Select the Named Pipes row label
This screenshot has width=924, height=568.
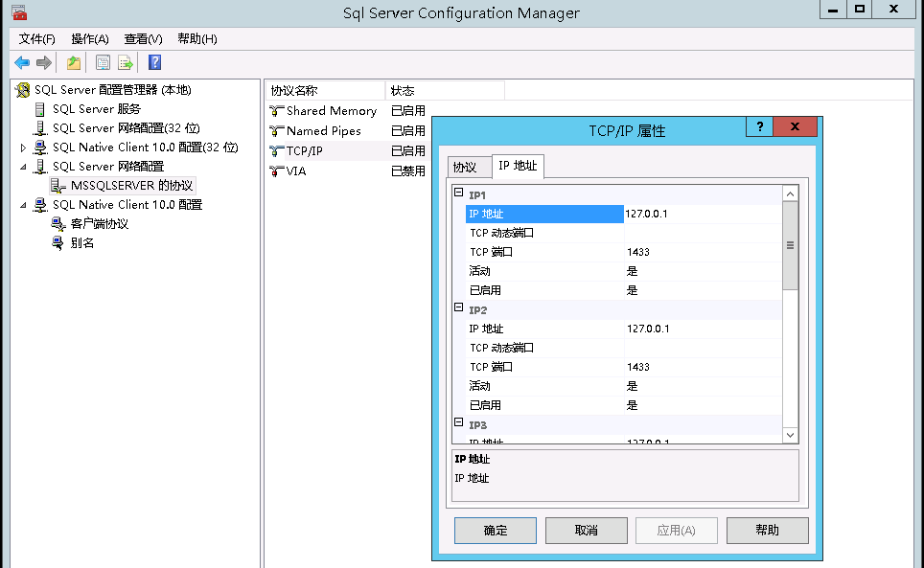324,130
